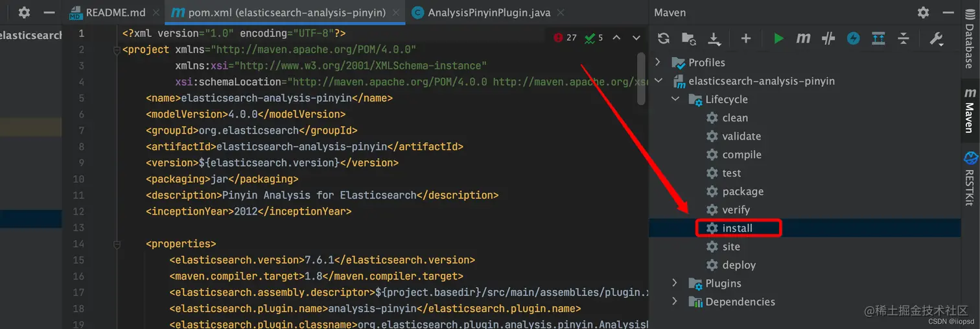Viewport: 980px width, 329px height.
Task: Toggle Maven Offline Mode
Action: 828,38
